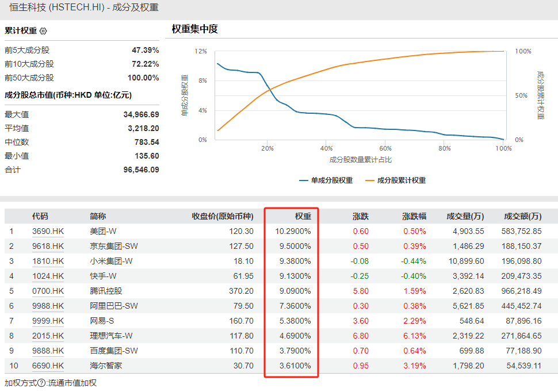Click the 34,966.69 maximum market cap value
The width and height of the screenshot is (558, 392).
(x=141, y=114)
